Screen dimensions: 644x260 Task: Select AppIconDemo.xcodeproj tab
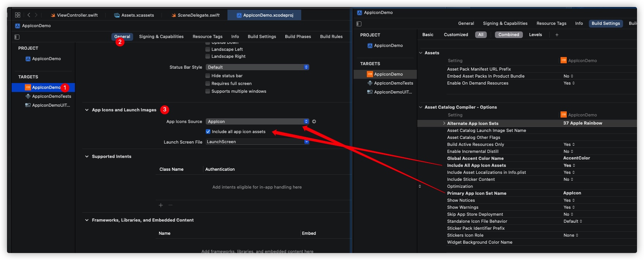point(265,16)
